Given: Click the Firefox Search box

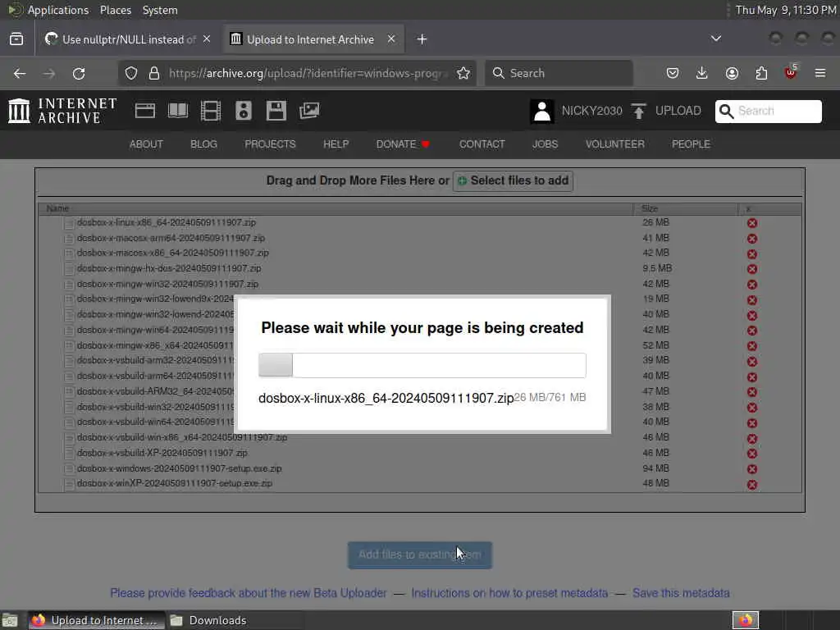Looking at the screenshot, I should point(559,73).
